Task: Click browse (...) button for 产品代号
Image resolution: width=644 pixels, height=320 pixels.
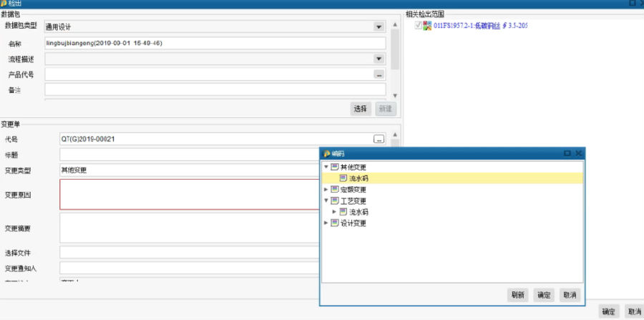Action: coord(379,74)
